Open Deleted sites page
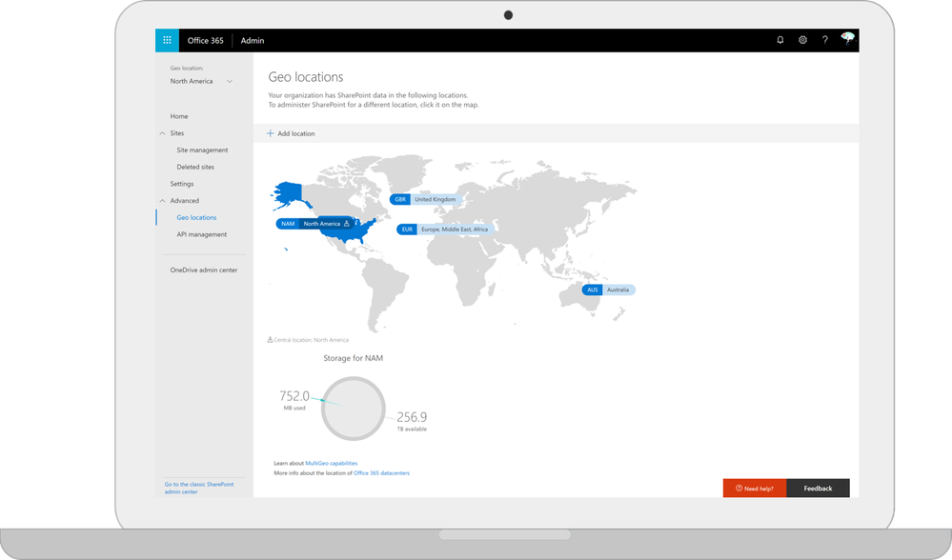Image resolution: width=952 pixels, height=560 pixels. (x=195, y=167)
